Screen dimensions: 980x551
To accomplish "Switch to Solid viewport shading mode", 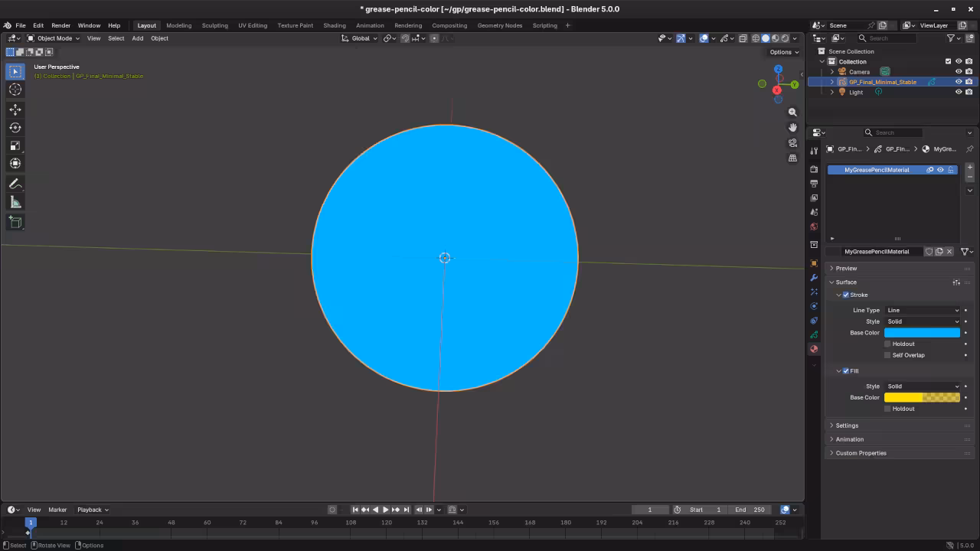I will [x=768, y=38].
